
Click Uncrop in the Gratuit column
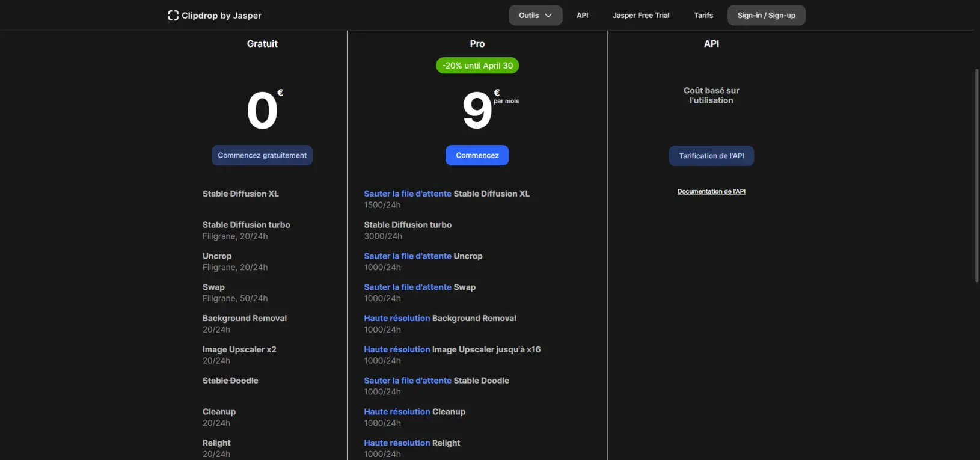(217, 256)
